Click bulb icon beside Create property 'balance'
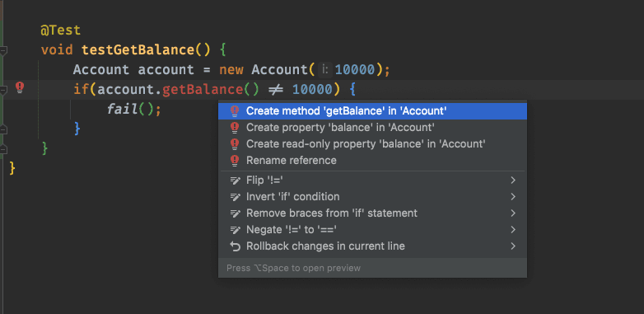The width and height of the screenshot is (644, 314). (x=235, y=128)
